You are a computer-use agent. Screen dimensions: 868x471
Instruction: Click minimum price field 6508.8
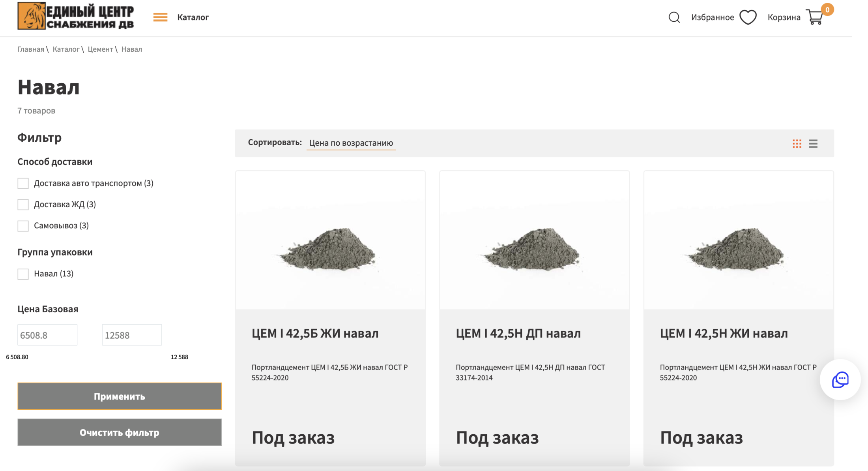point(47,335)
